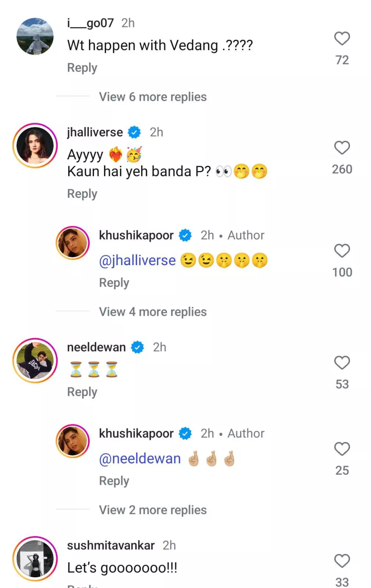View neeldewan's profile avatar
The height and width of the screenshot is (588, 371).
point(35,360)
